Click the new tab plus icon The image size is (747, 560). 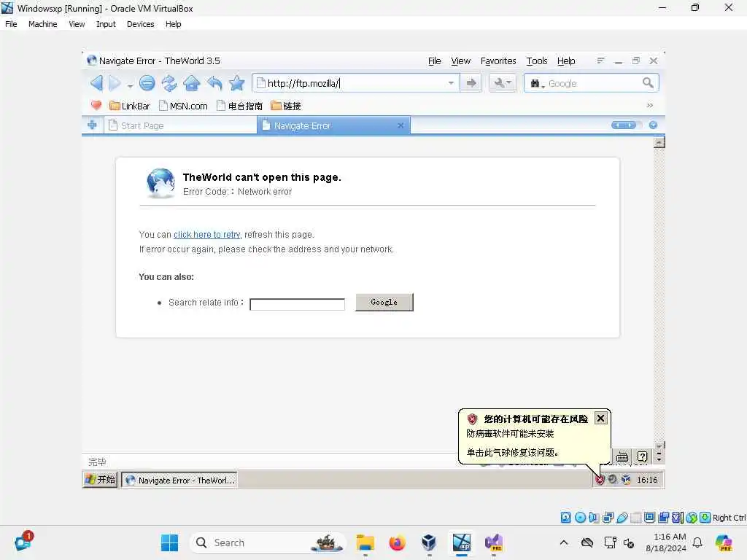pos(93,125)
